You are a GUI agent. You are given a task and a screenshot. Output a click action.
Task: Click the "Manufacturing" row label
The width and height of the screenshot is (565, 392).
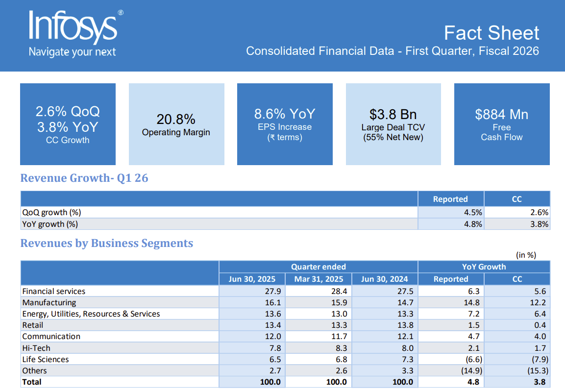[x=49, y=302]
